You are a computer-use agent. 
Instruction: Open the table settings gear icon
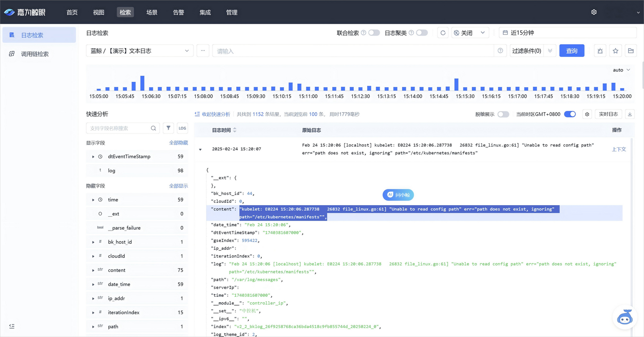[587, 114]
